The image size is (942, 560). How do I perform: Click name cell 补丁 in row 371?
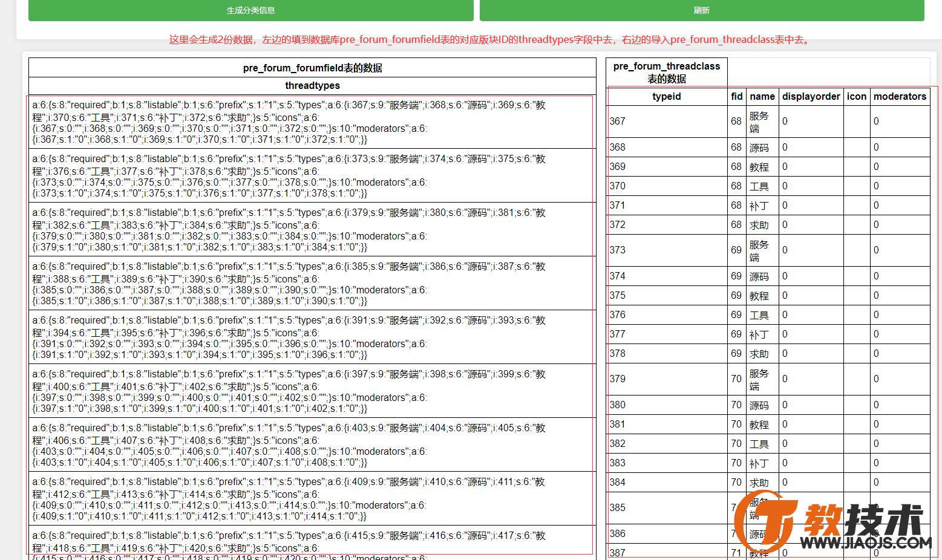pyautogui.click(x=762, y=205)
